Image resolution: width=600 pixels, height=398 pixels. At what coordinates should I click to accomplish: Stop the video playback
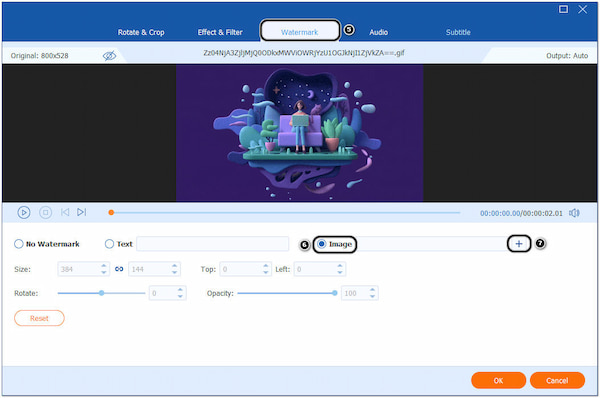tap(46, 212)
